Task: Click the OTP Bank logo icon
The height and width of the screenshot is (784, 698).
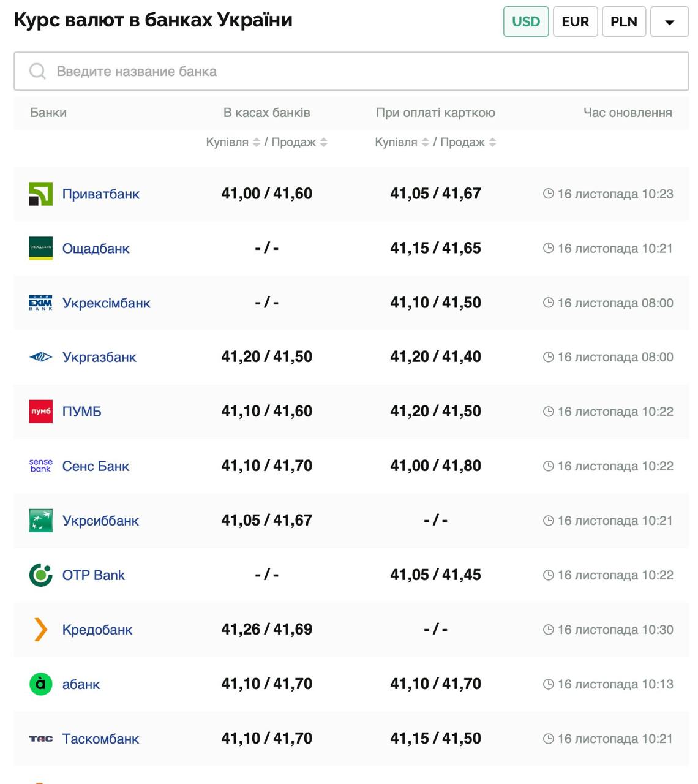Action: (41, 575)
